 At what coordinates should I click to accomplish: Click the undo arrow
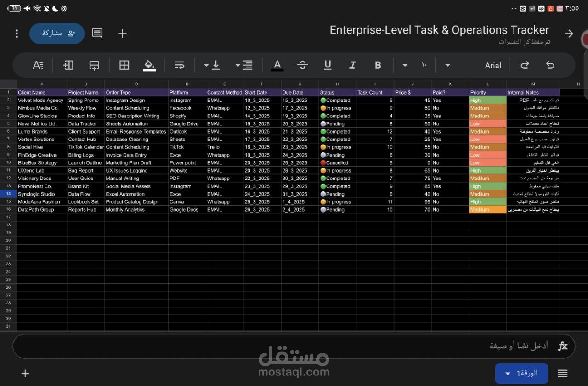pyautogui.click(x=550, y=65)
